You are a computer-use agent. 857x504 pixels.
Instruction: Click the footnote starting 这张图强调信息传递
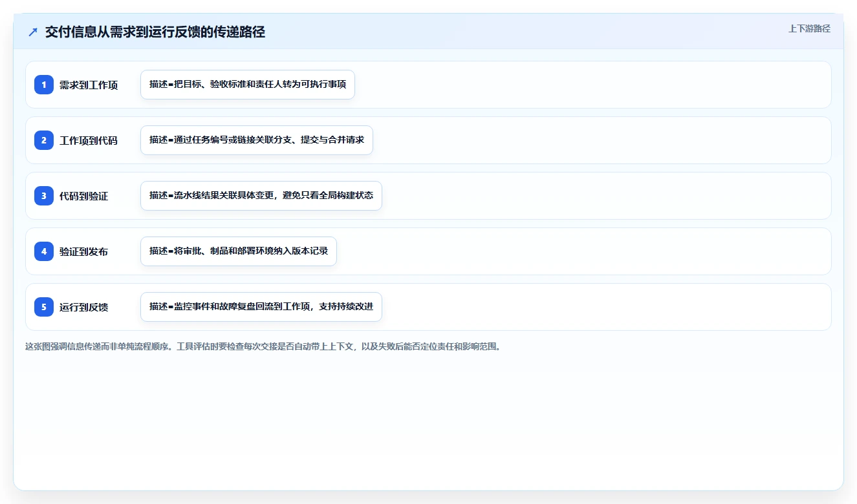[263, 346]
